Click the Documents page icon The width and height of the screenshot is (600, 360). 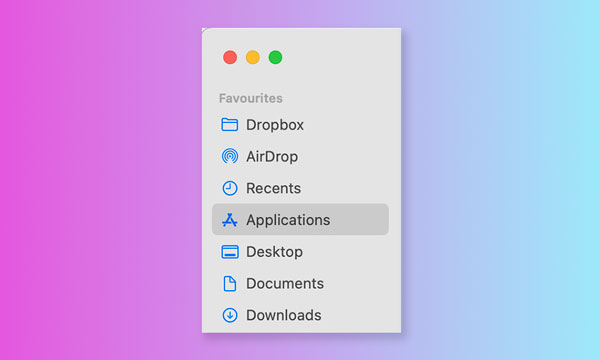coord(230,283)
